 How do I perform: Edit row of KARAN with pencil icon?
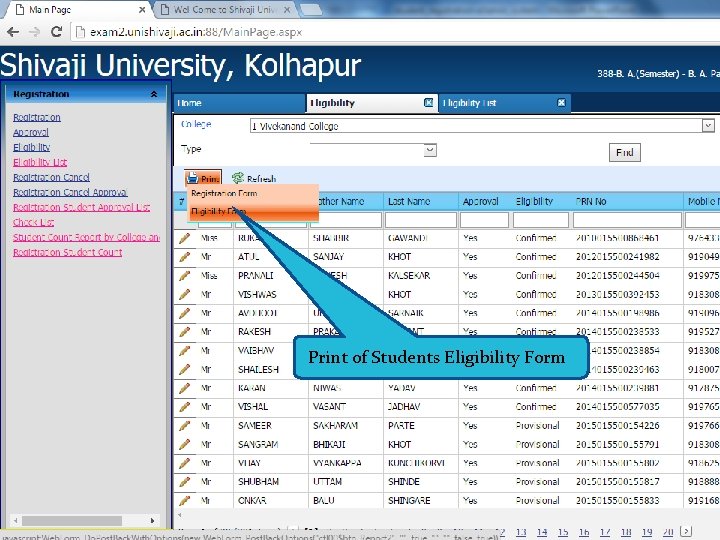click(185, 388)
